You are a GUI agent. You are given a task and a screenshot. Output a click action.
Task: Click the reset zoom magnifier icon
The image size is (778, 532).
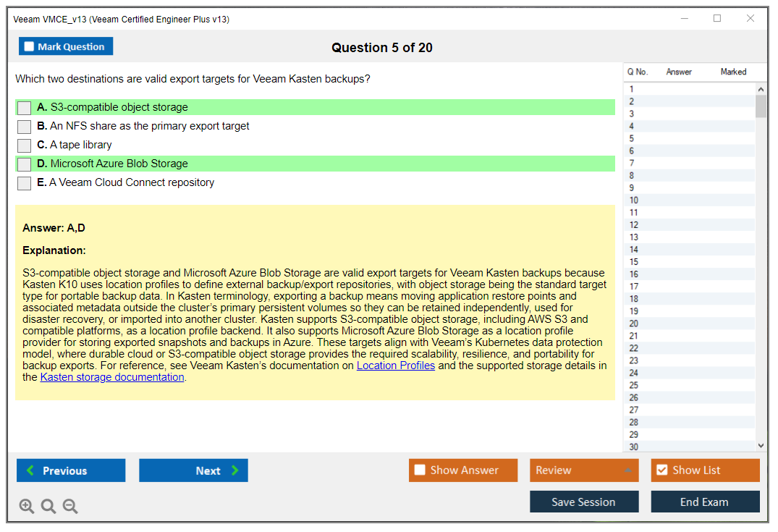(48, 506)
